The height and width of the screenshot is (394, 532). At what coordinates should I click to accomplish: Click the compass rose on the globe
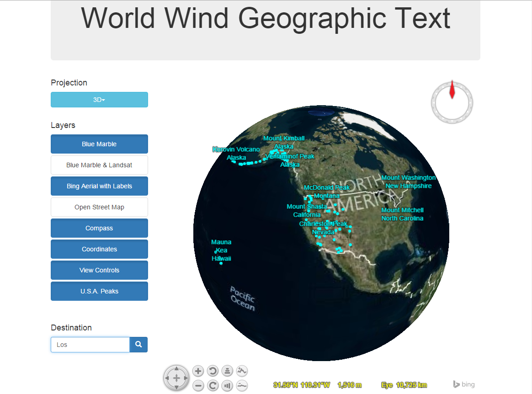pyautogui.click(x=452, y=102)
